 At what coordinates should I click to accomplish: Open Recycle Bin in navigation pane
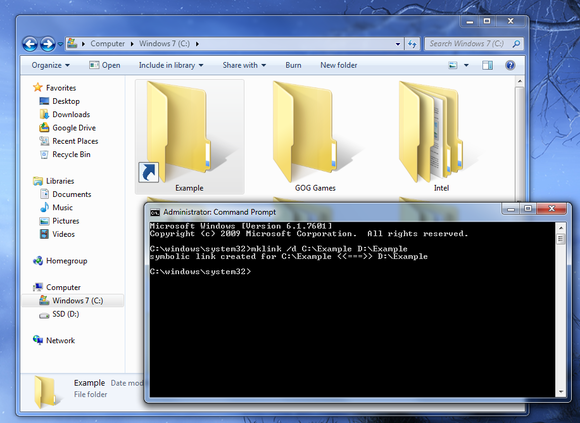point(65,154)
